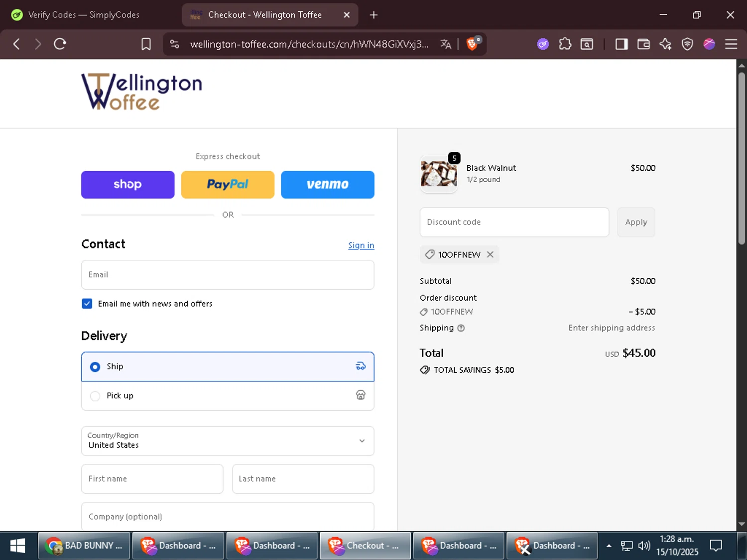Show hidden system tray icons

(609, 546)
